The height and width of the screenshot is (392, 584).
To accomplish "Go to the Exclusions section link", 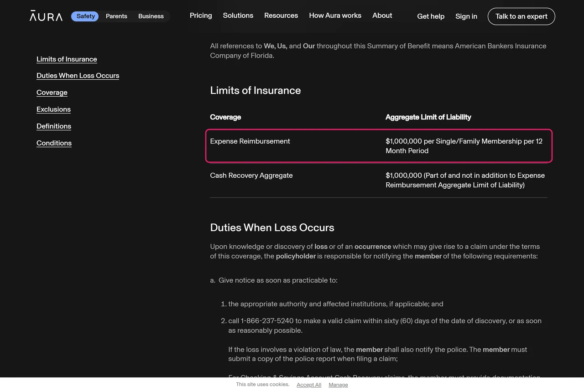I will click(53, 109).
